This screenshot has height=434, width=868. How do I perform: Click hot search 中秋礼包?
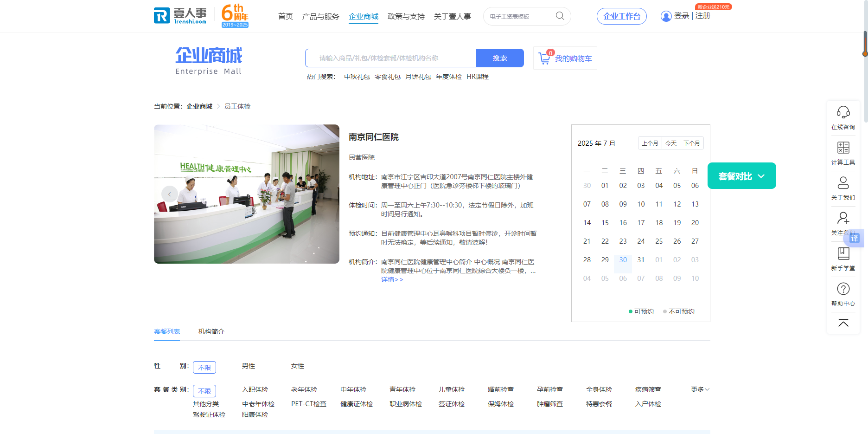click(357, 77)
